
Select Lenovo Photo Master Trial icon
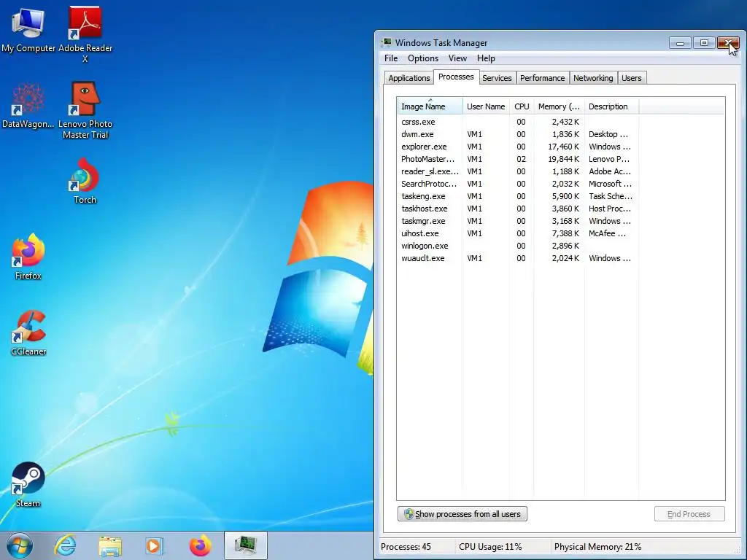pyautogui.click(x=85, y=110)
